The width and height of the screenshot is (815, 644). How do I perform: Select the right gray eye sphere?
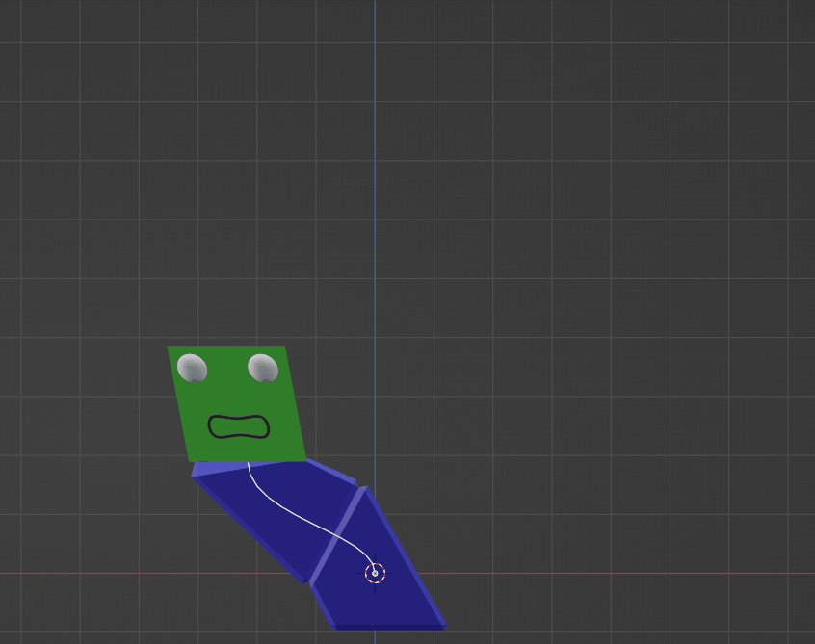263,369
